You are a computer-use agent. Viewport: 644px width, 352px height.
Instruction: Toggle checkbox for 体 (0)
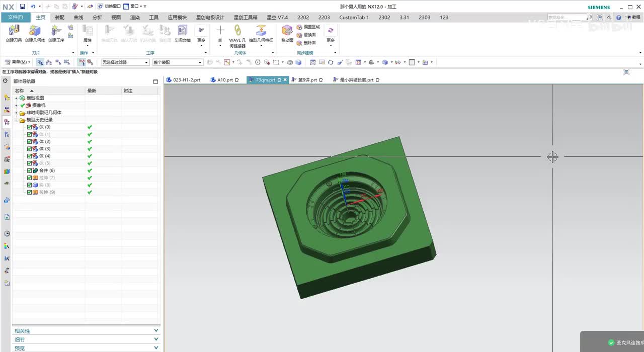[x=30, y=127]
